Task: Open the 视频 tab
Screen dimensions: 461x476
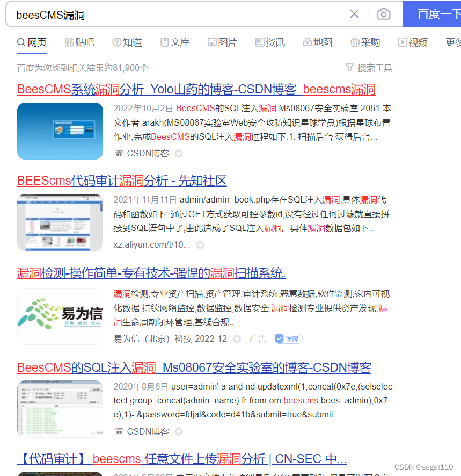Action: coord(413,42)
